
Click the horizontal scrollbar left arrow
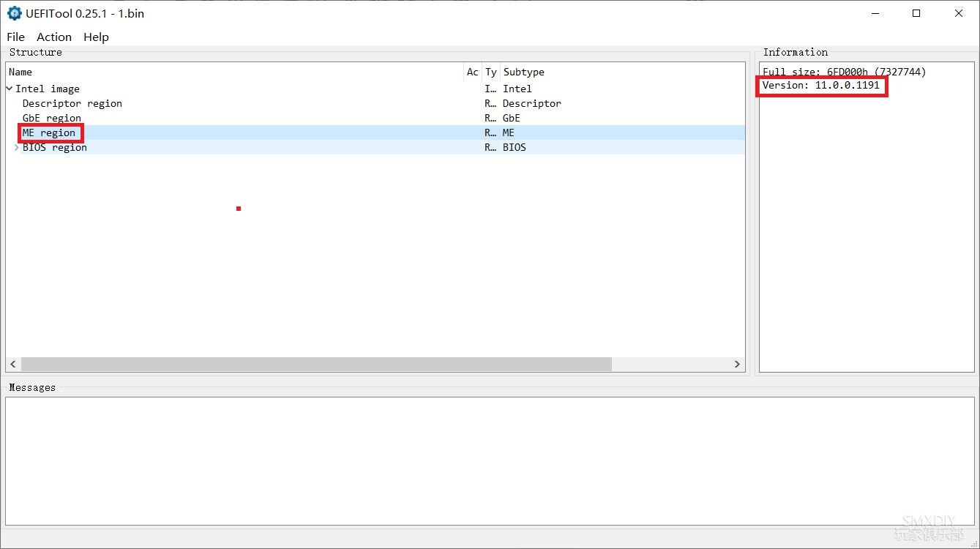point(13,364)
